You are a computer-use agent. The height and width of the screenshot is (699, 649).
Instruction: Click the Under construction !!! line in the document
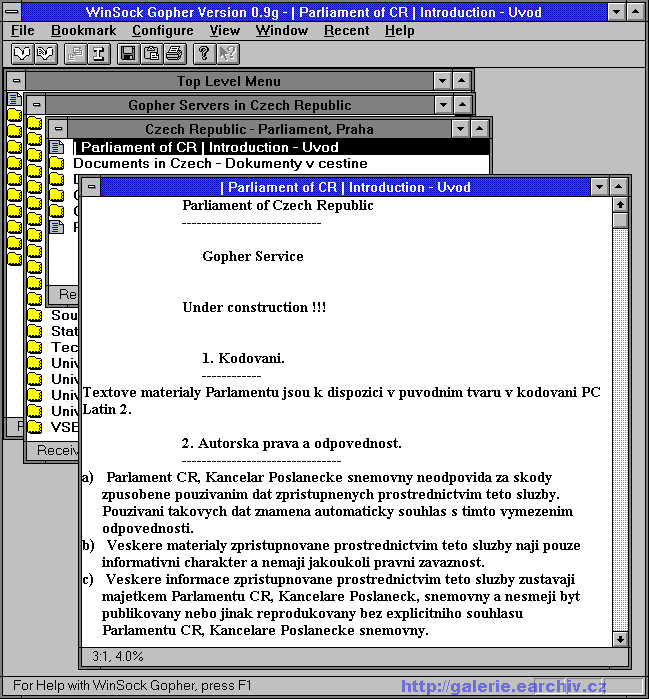(x=254, y=307)
